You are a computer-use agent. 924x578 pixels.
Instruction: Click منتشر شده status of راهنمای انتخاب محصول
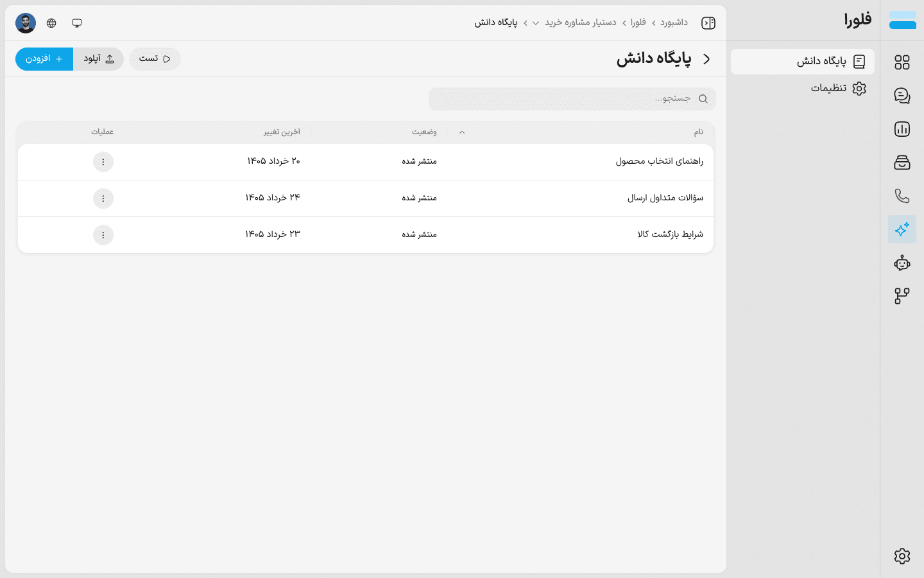point(419,161)
